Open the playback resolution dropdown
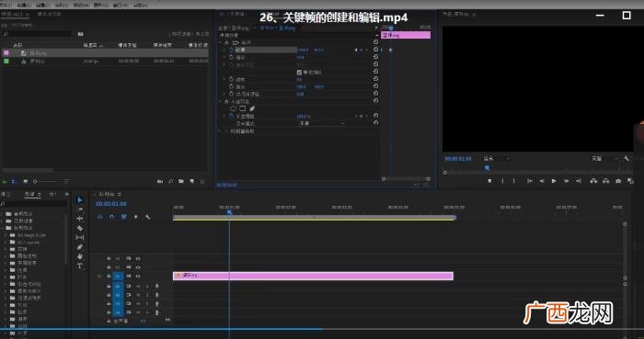Viewport: 644px width, 339px height. [x=604, y=159]
